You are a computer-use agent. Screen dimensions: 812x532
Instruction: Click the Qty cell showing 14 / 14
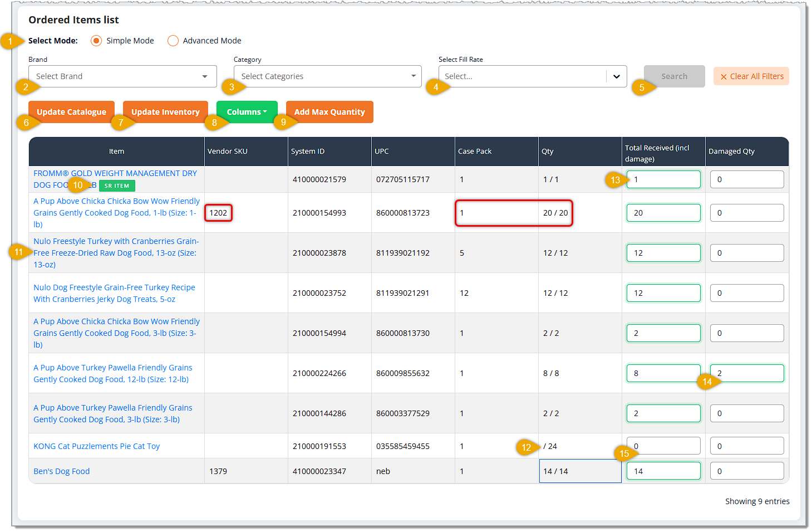580,471
